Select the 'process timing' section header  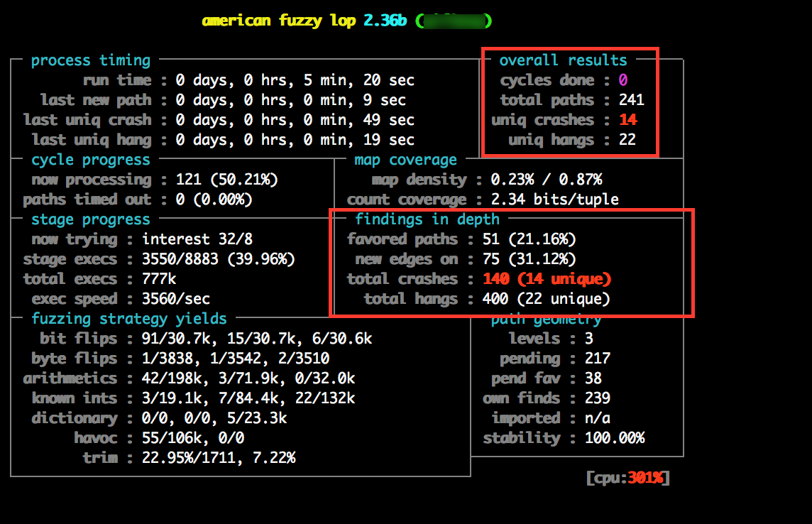(91, 60)
